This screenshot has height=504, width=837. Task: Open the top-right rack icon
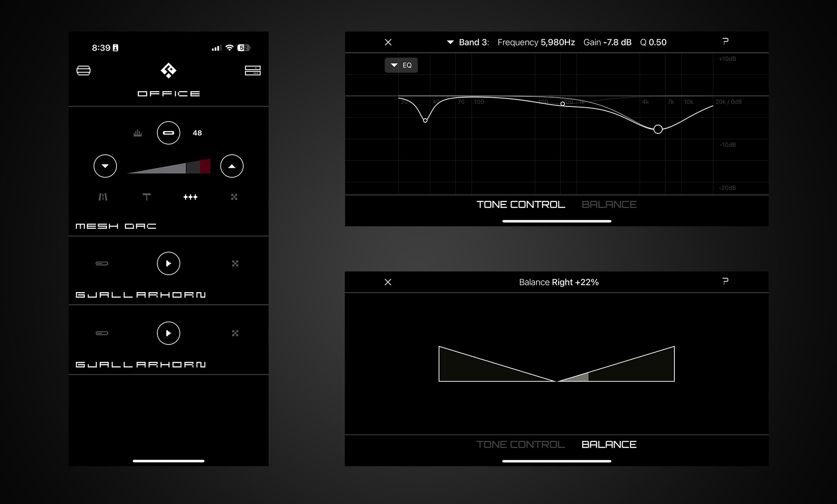[x=252, y=71]
